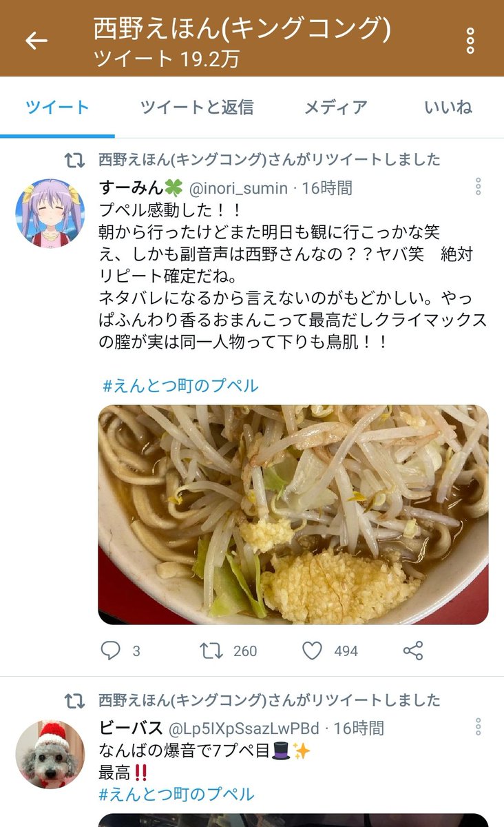View the ramen noodle photo
The image size is (504, 827).
(x=293, y=514)
